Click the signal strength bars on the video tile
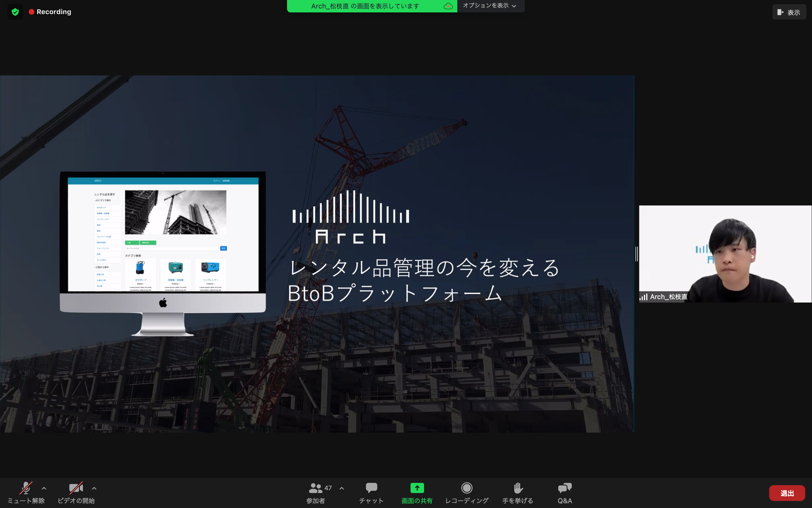This screenshot has width=812, height=508. pos(644,296)
